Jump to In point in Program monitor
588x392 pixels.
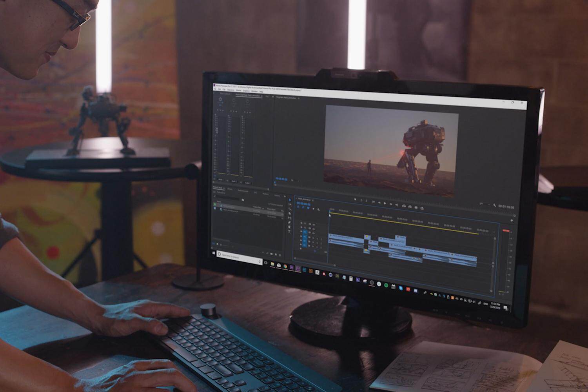(373, 202)
